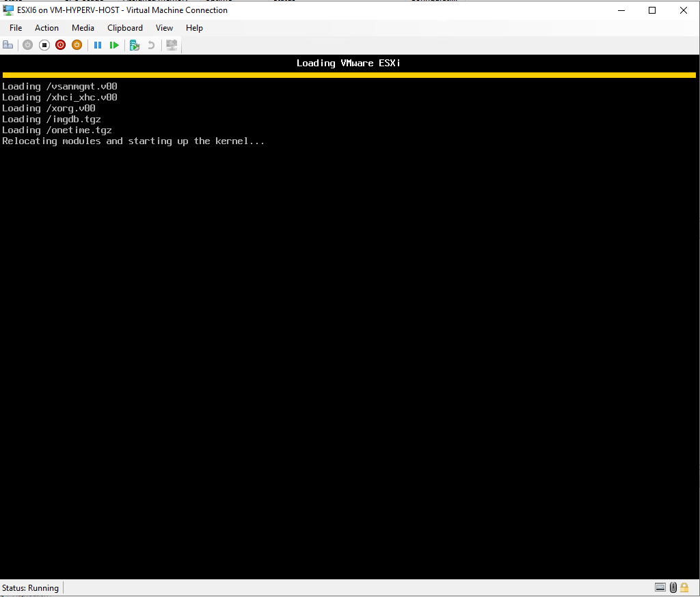Maximize the Virtual Machine Connection window
Viewport: 700px width, 597px height.
pos(652,10)
